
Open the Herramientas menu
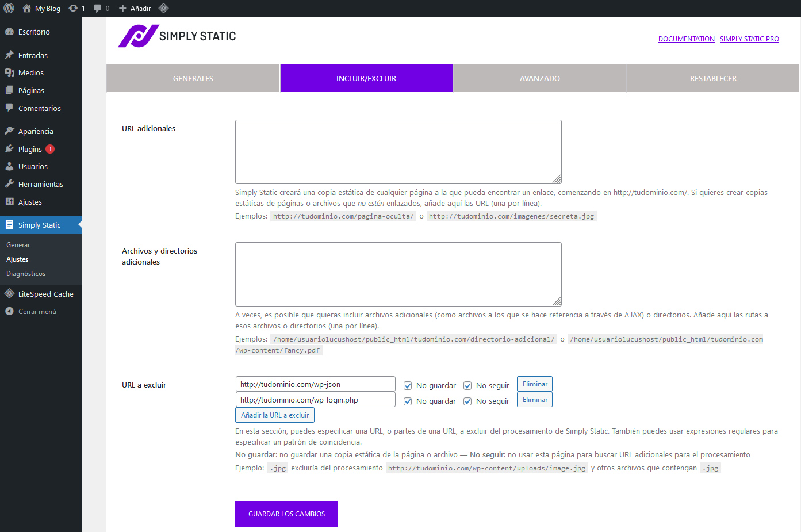point(41,184)
